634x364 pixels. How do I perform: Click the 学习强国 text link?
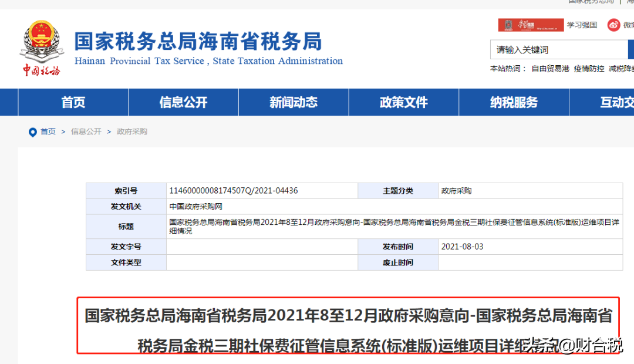click(x=582, y=25)
